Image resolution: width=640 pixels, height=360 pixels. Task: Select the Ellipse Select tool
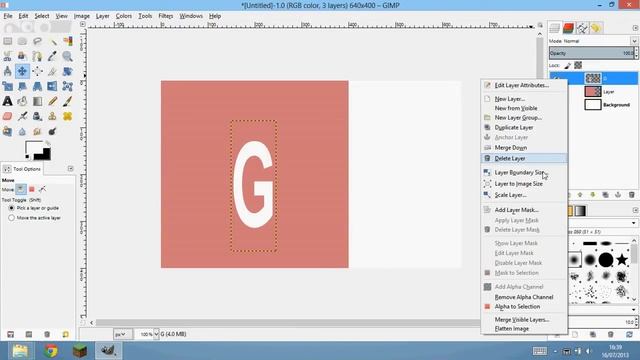coord(22,41)
